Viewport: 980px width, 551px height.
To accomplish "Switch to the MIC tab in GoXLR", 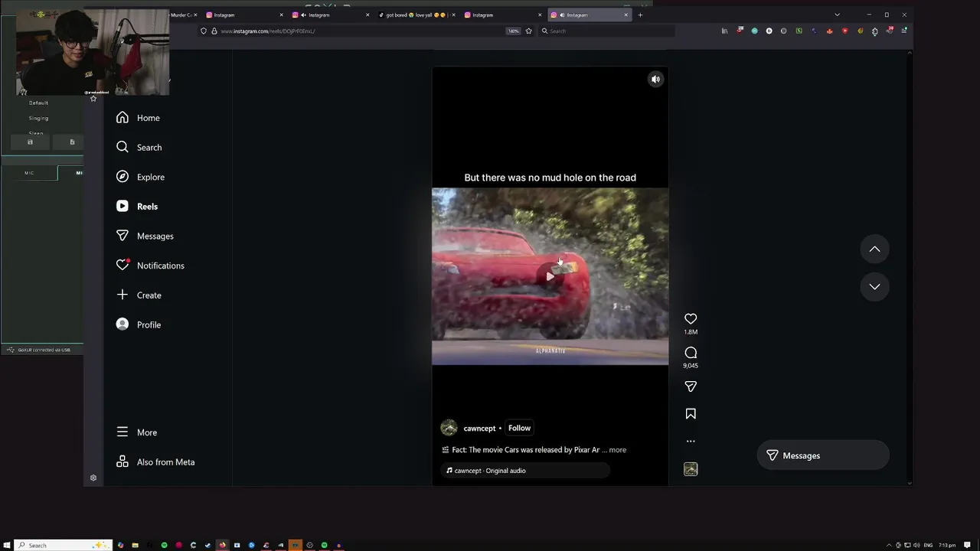I will (29, 173).
